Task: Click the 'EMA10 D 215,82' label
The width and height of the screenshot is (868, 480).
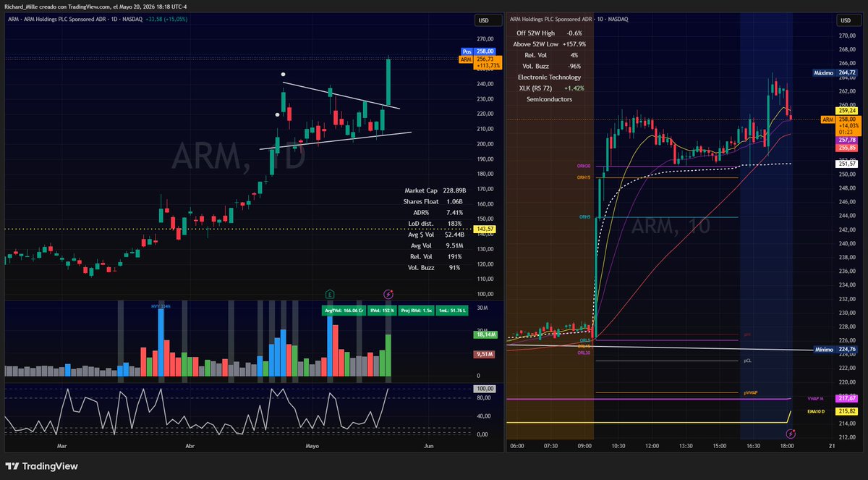Action: point(832,411)
